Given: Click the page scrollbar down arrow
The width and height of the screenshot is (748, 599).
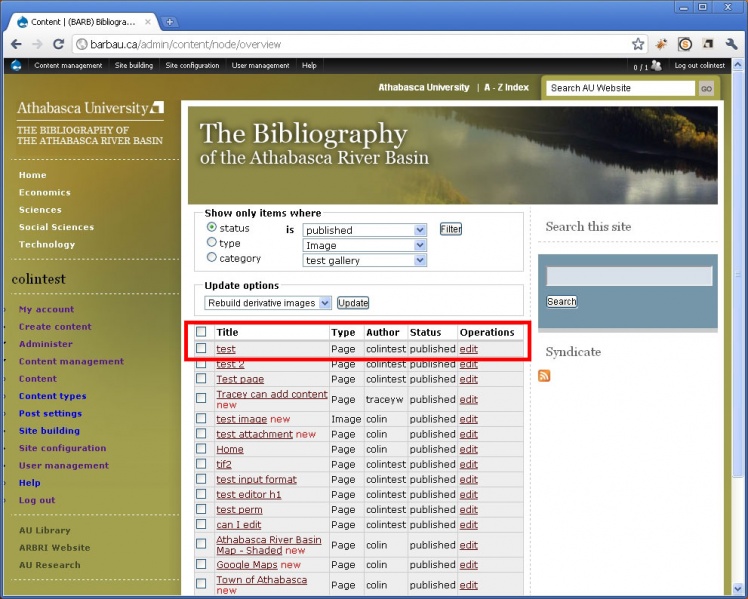Looking at the screenshot, I should 738,589.
